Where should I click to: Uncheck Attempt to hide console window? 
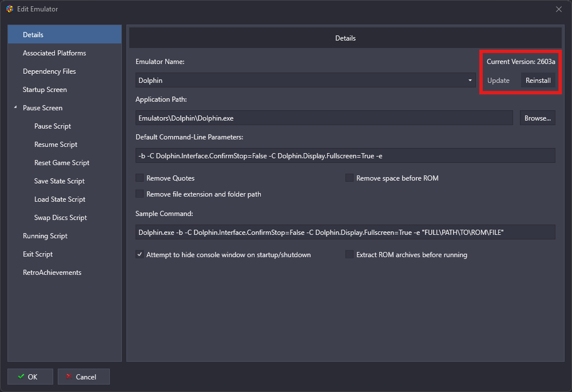[x=140, y=254]
